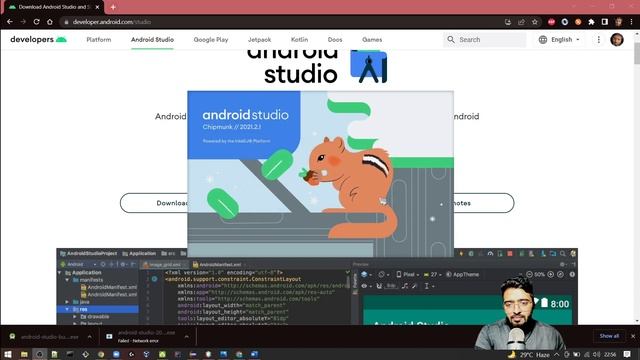The width and height of the screenshot is (640, 360).
Task: Close the downloads bar
Action: 633,336
